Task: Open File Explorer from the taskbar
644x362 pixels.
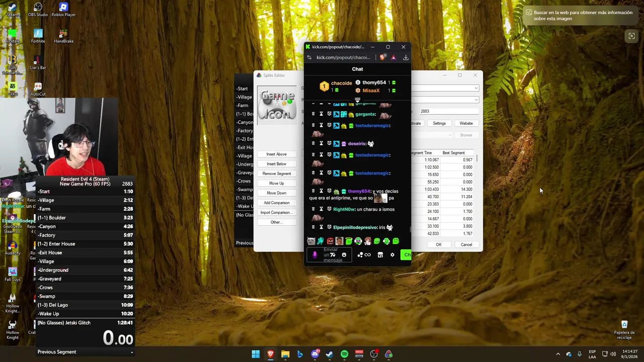Action: (x=285, y=354)
